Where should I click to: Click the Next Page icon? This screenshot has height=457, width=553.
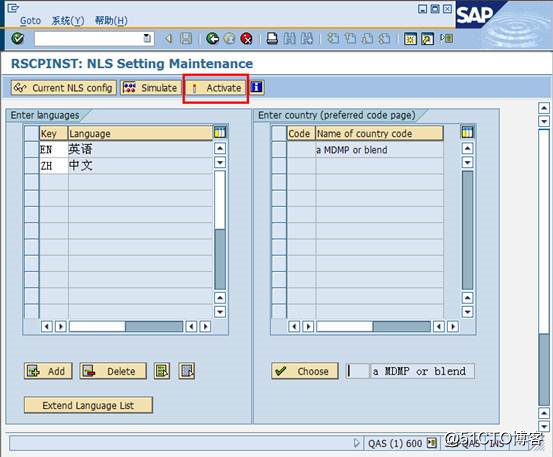pyautogui.click(x=367, y=38)
